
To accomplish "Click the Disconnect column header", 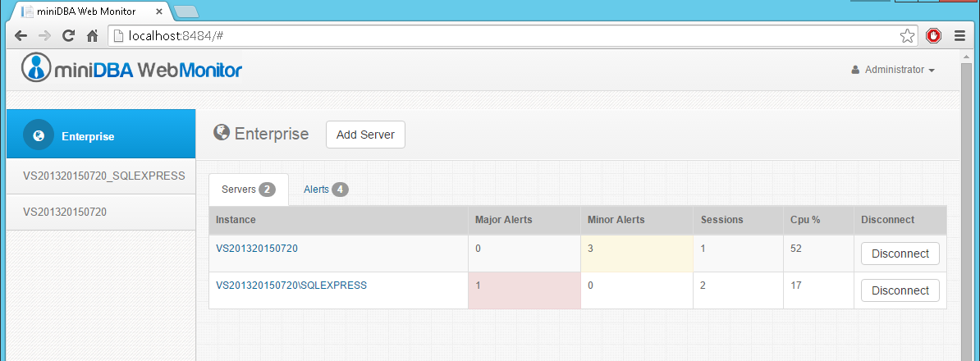I will click(x=900, y=220).
